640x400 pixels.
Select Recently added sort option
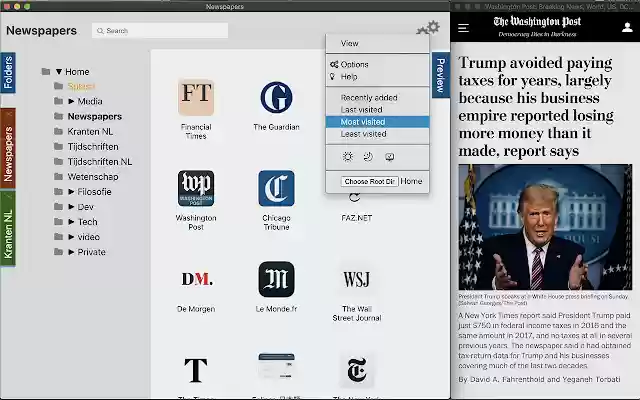[377, 98]
